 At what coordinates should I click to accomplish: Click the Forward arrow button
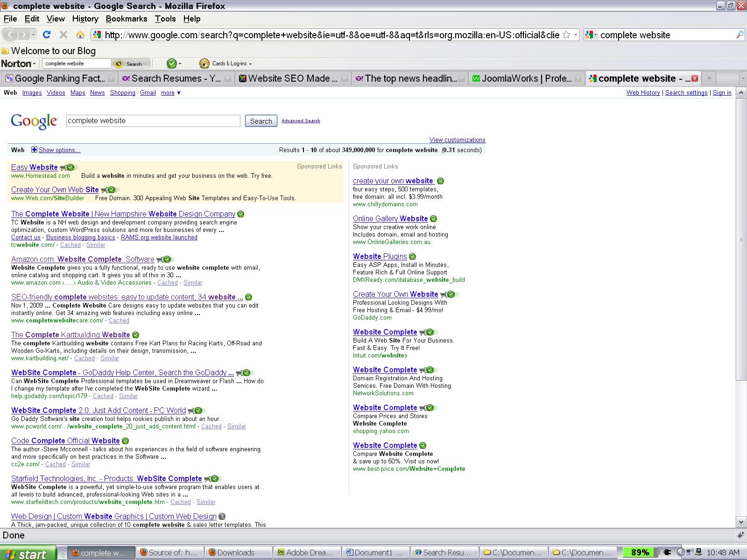[x=24, y=35]
